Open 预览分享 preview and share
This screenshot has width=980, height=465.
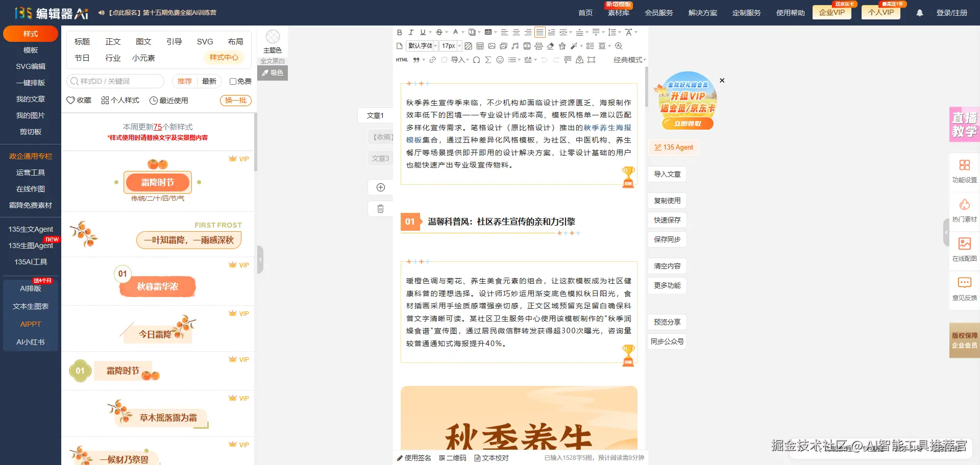[x=667, y=322]
